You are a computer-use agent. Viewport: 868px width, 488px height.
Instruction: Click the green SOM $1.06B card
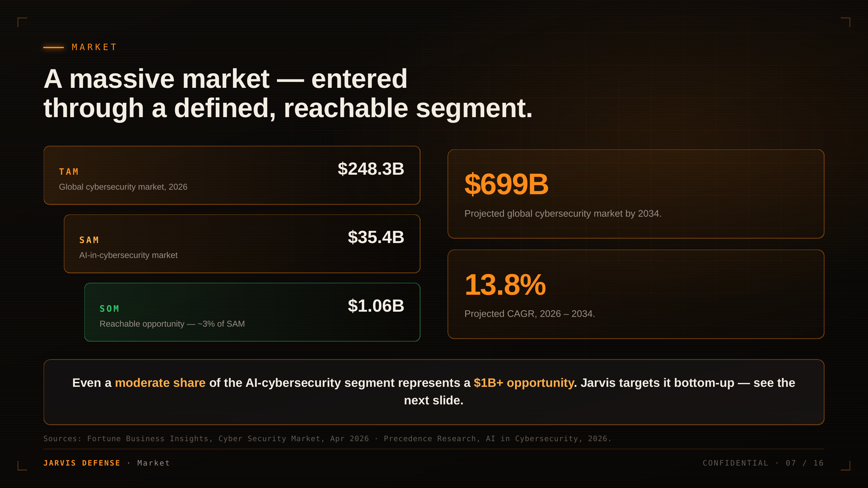pyautogui.click(x=252, y=312)
